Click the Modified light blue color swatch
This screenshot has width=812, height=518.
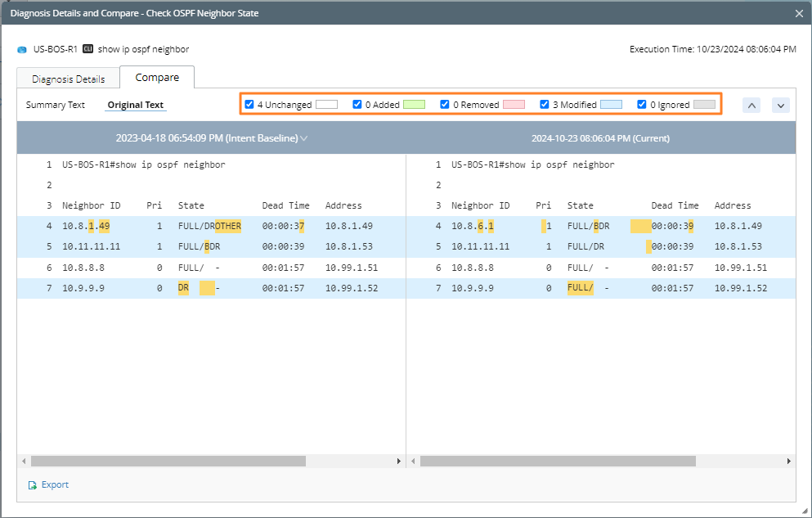click(611, 105)
